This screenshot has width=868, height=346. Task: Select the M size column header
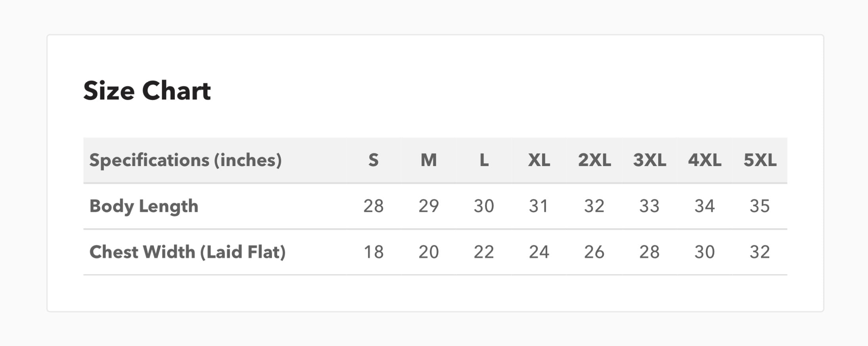pyautogui.click(x=428, y=160)
